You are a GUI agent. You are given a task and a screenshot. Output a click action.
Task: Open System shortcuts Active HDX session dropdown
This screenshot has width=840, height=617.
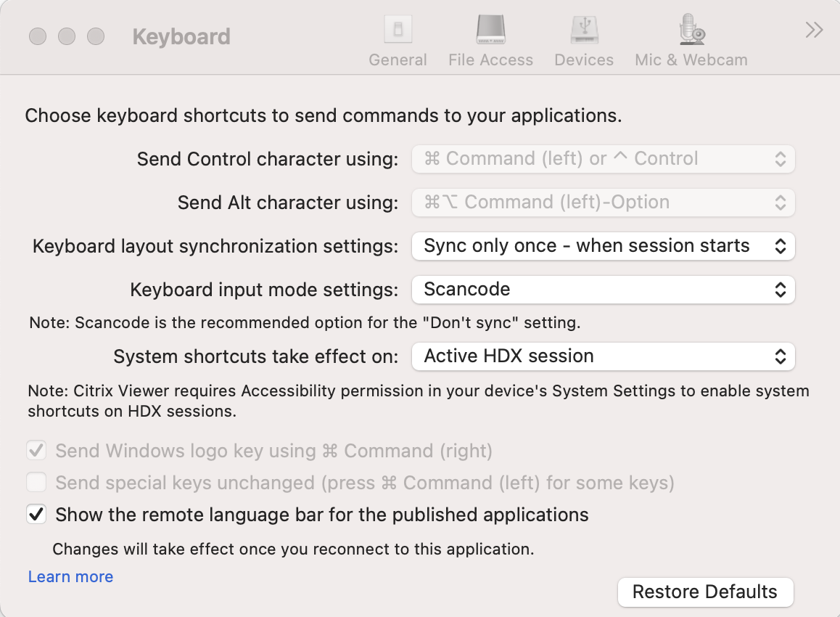pyautogui.click(x=603, y=356)
